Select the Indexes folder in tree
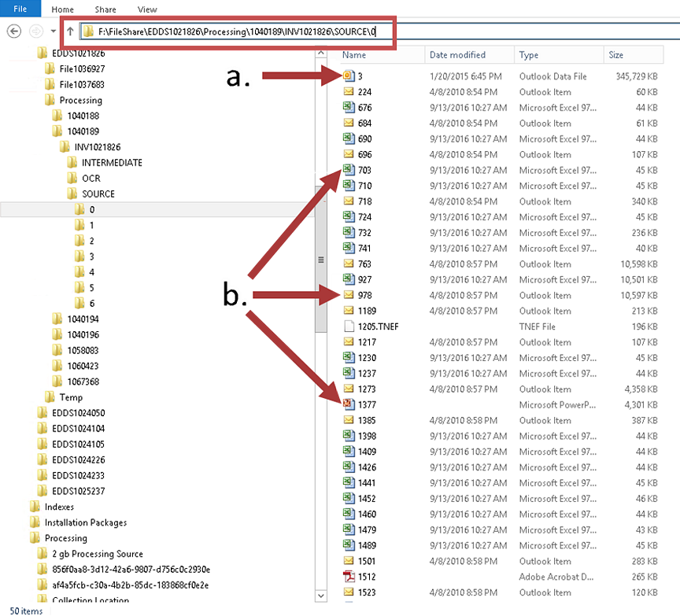This screenshot has height=616, width=680. (x=59, y=507)
